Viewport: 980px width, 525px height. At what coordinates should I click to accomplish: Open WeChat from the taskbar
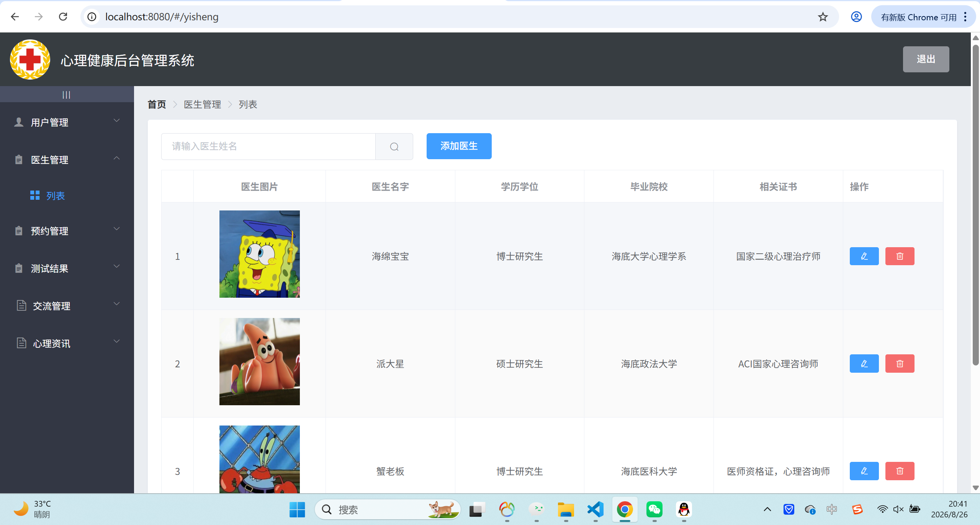pos(654,509)
